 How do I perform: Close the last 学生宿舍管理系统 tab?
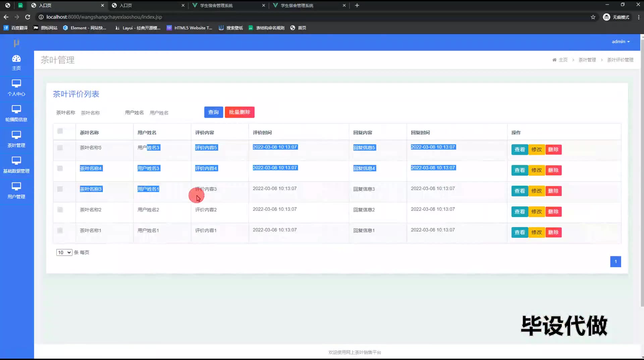click(344, 5)
